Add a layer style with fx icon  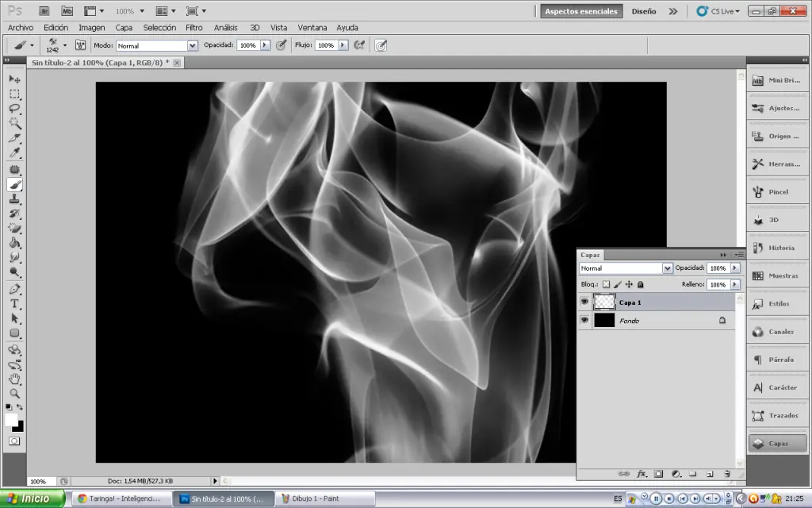pyautogui.click(x=641, y=474)
